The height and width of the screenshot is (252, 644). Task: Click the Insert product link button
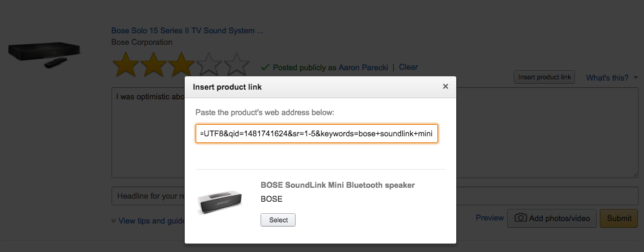[x=544, y=77]
